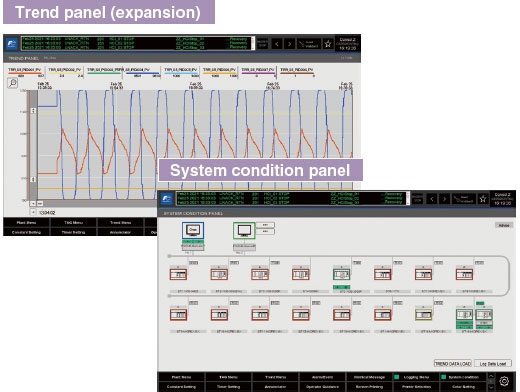Select the green-framed monitor station icon
This screenshot has width=520, height=392.
tap(244, 230)
